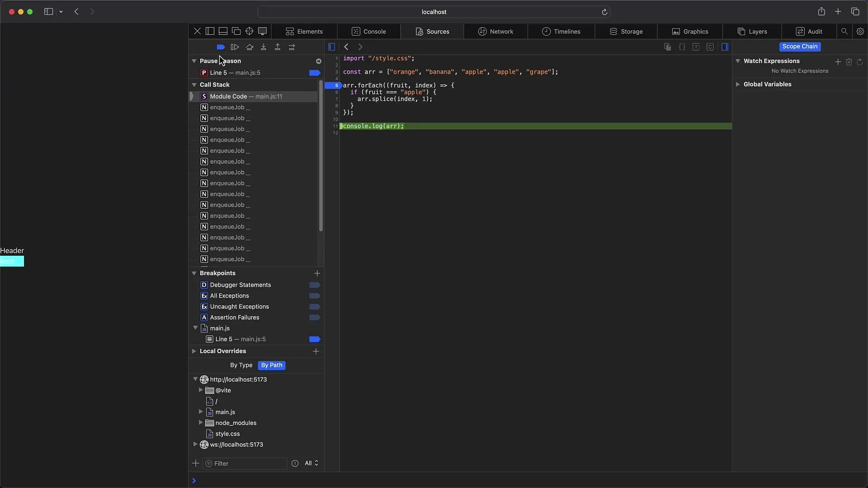Click the step next expression icon
Screen dimensions: 868x488
[x=292, y=47]
